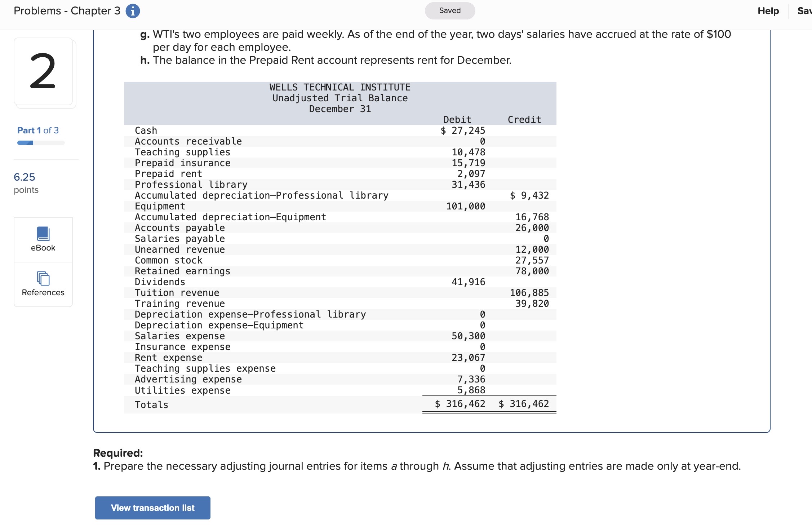
Task: Click the Credit column header
Action: tap(524, 120)
